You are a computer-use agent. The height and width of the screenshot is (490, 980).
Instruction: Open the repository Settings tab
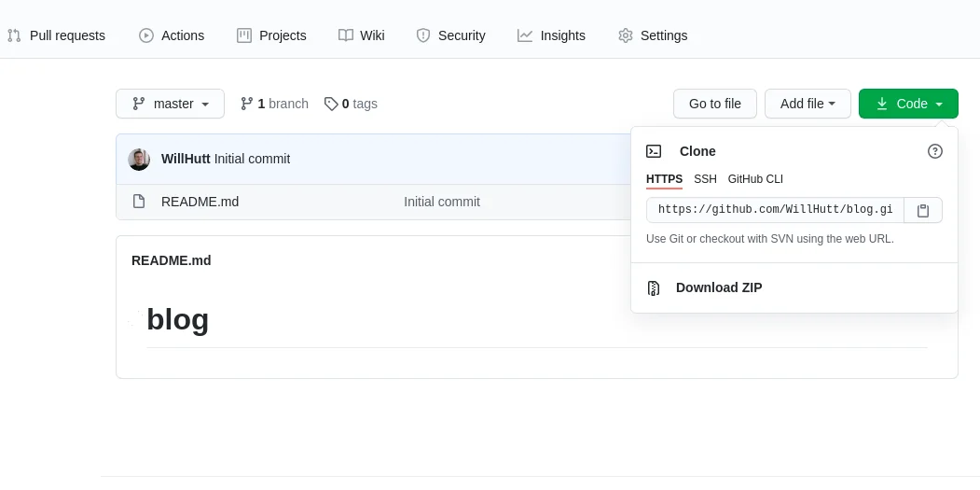653,35
